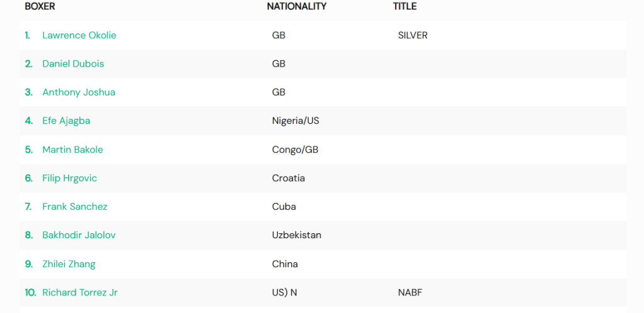Click the Nigeria/US nationality cell

tap(296, 121)
